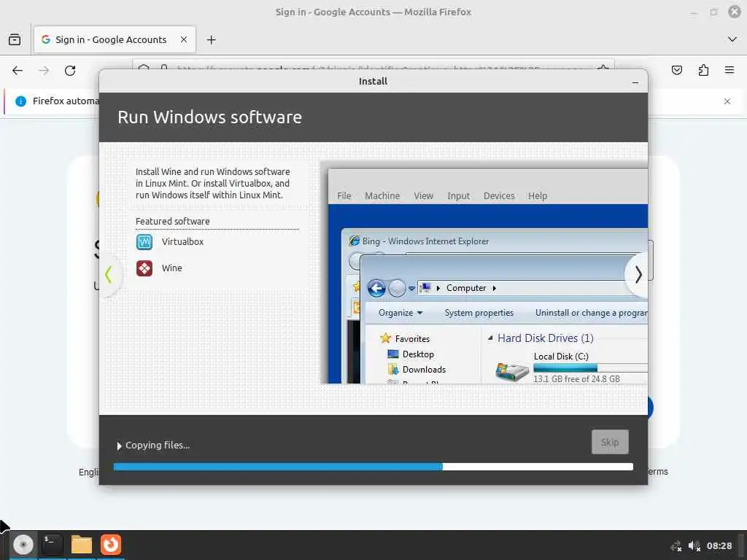
Task: Click the Virtualbox label text
Action: point(182,242)
